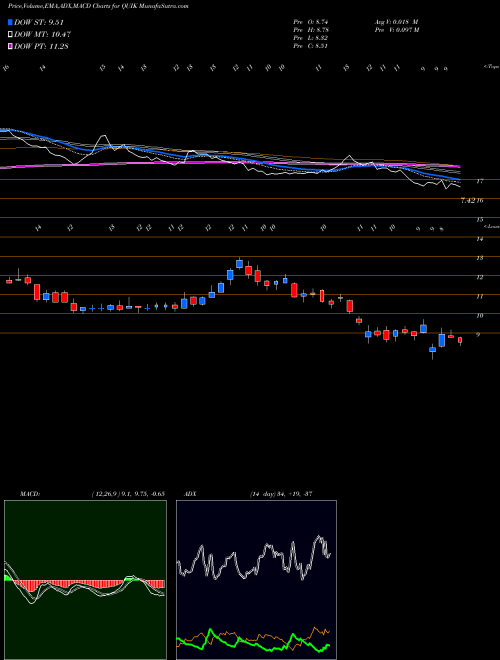Click the price axis label 10
The height and width of the screenshot is (660, 500).
coord(479,315)
